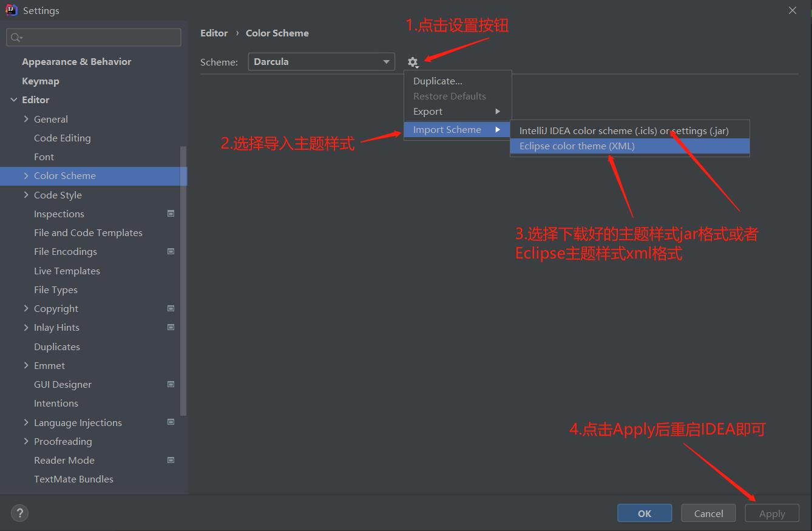Open Appearance & Behavior settings
812x531 pixels.
(76, 62)
